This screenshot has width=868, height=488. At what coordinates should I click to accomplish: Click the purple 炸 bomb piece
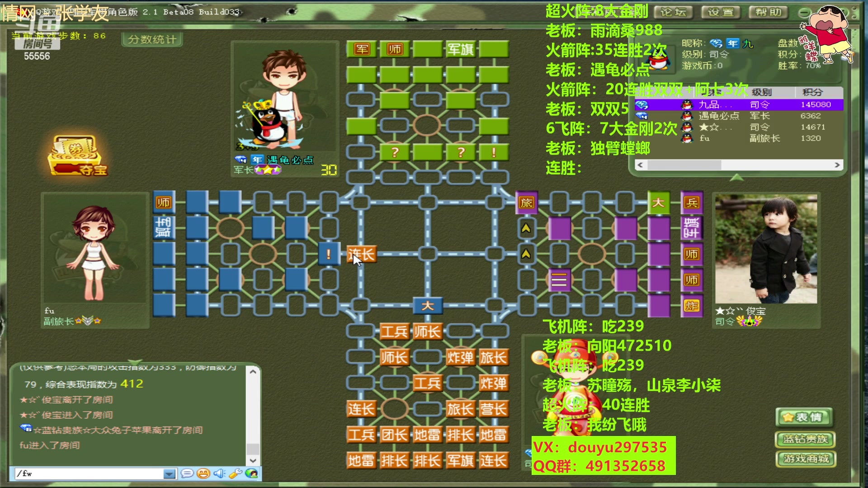click(x=692, y=306)
